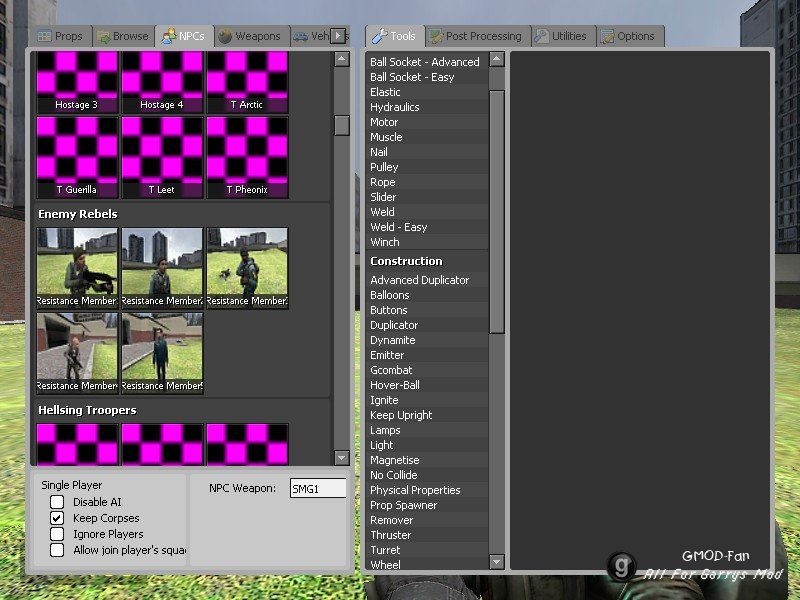Image resolution: width=800 pixels, height=600 pixels.
Task: Open the Tools tab
Action: click(x=394, y=36)
